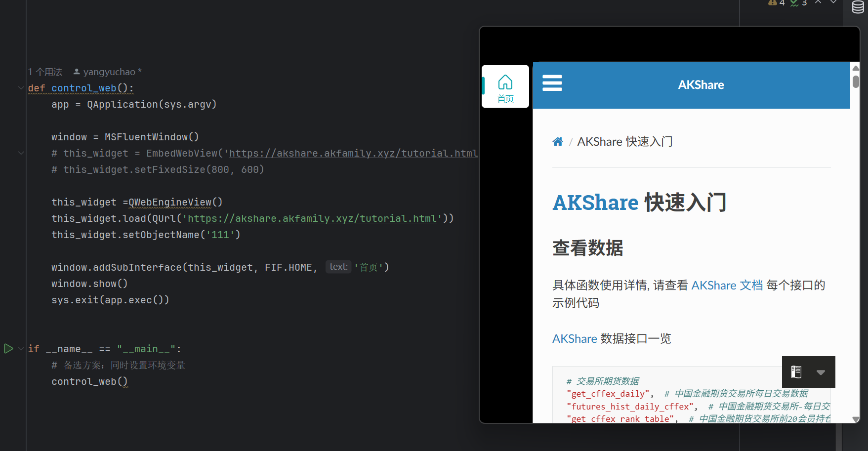This screenshot has height=451, width=868.
Task: Click the '# 交易所期货数据' comment in code block
Action: pos(603,381)
